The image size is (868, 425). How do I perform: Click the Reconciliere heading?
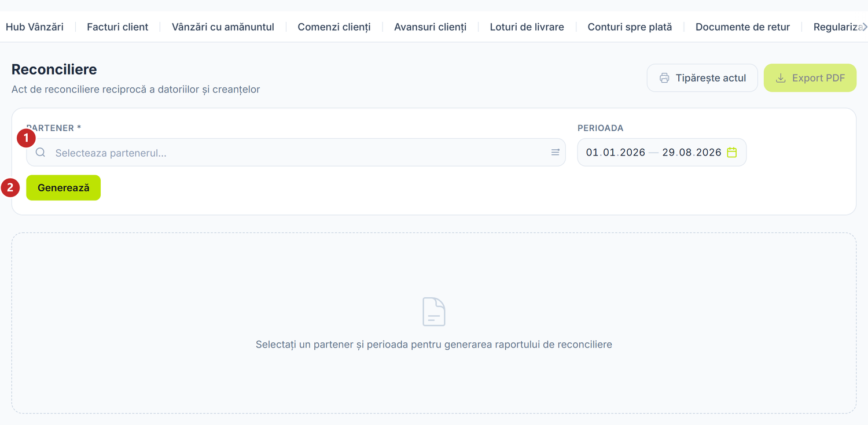pyautogui.click(x=54, y=69)
